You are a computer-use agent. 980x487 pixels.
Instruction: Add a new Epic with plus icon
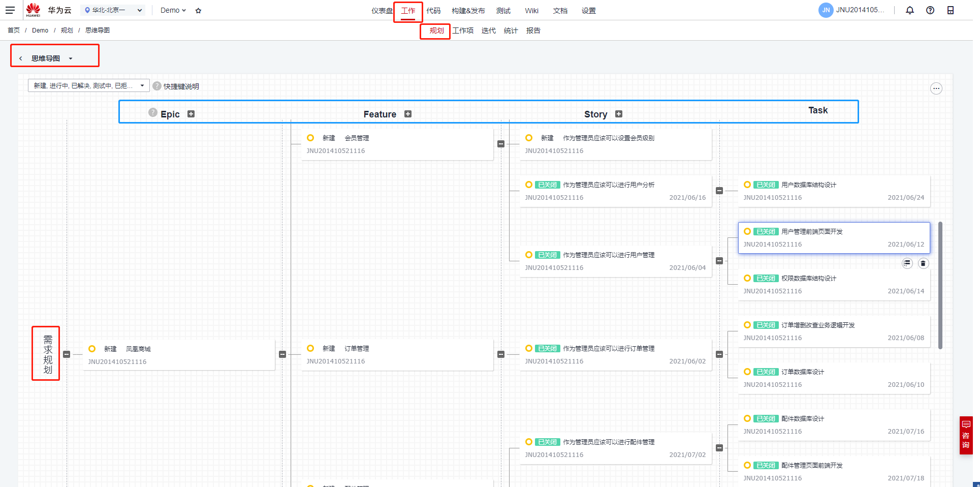pyautogui.click(x=191, y=114)
